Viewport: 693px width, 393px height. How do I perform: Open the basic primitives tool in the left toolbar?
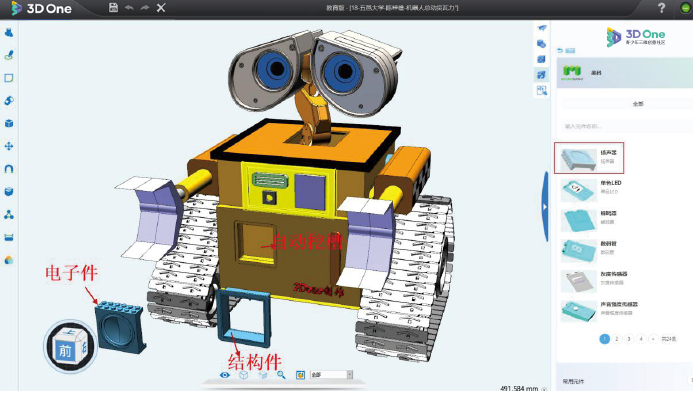(x=9, y=32)
